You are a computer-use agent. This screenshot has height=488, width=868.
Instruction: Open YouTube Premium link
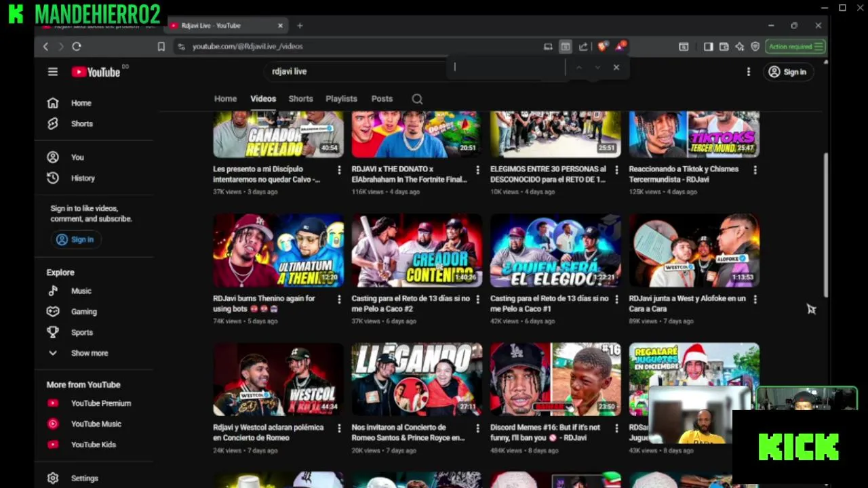tap(100, 403)
